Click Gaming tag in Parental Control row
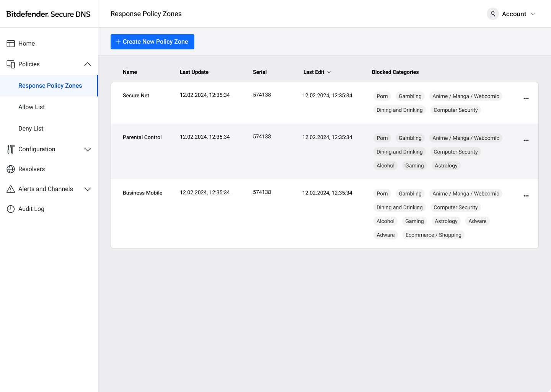 [414, 166]
